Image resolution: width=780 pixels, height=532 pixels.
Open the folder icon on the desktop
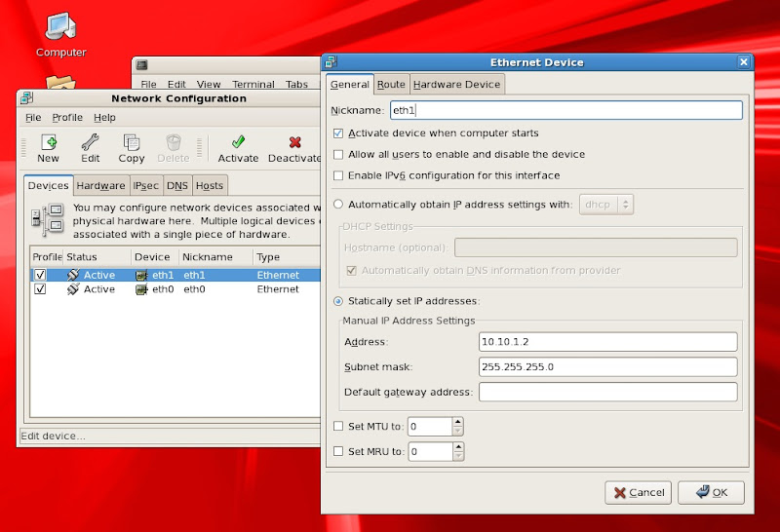click(x=60, y=83)
